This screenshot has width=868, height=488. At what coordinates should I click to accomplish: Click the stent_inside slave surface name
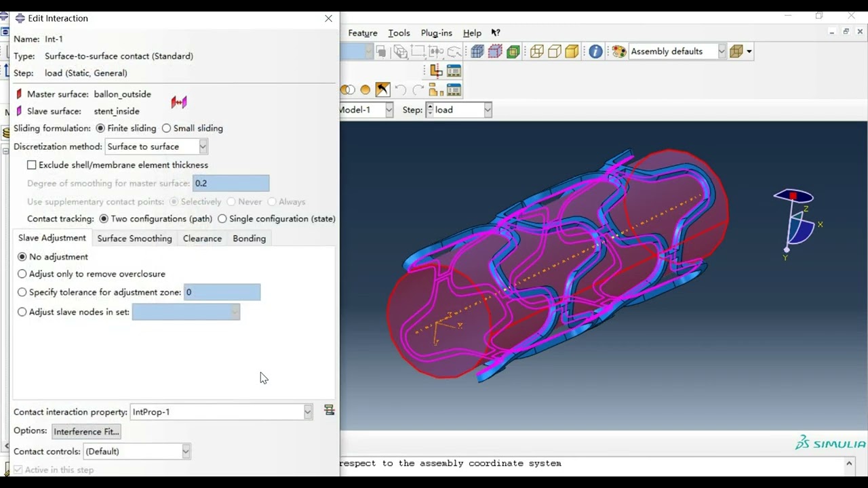[x=117, y=111]
